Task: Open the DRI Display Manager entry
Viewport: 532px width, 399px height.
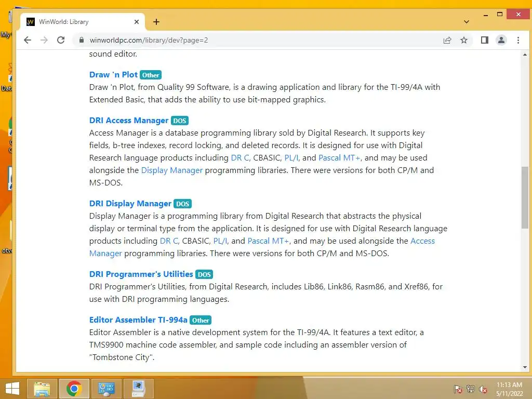Action: 130,204
